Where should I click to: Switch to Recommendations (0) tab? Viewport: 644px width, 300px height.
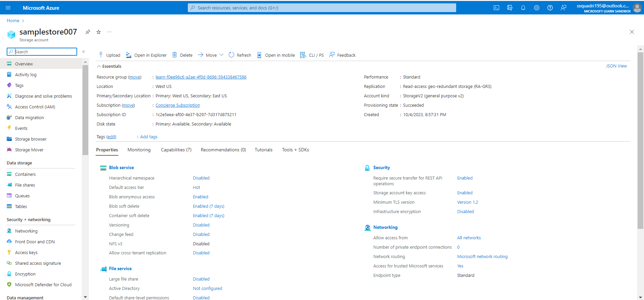223,150
